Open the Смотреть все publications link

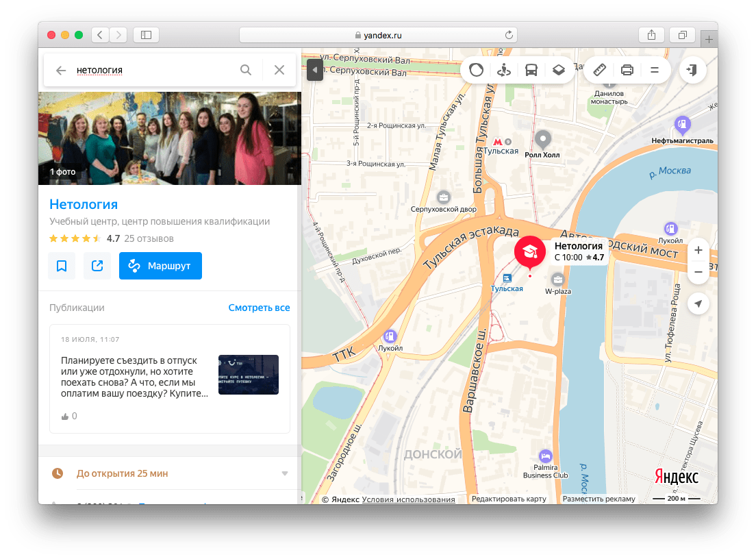point(259,308)
